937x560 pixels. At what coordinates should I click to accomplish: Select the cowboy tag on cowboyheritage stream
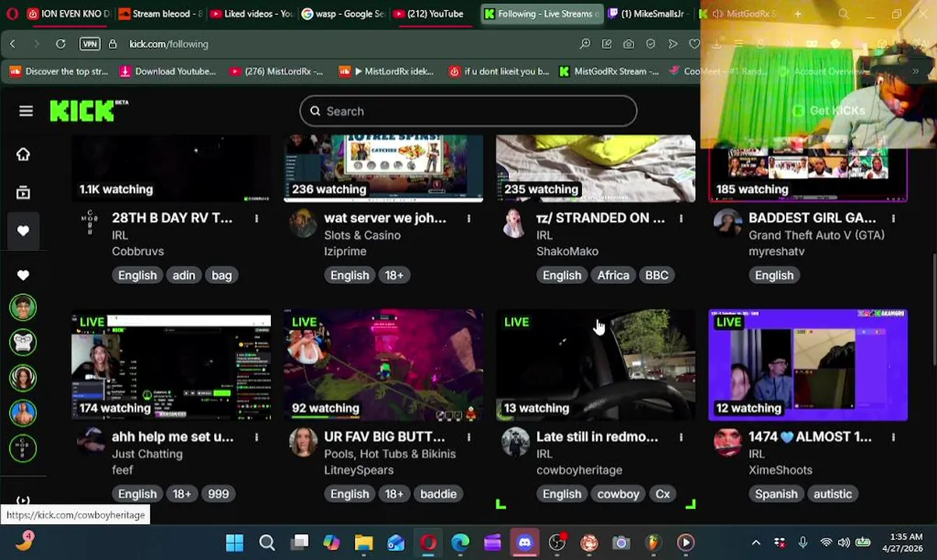[618, 494]
